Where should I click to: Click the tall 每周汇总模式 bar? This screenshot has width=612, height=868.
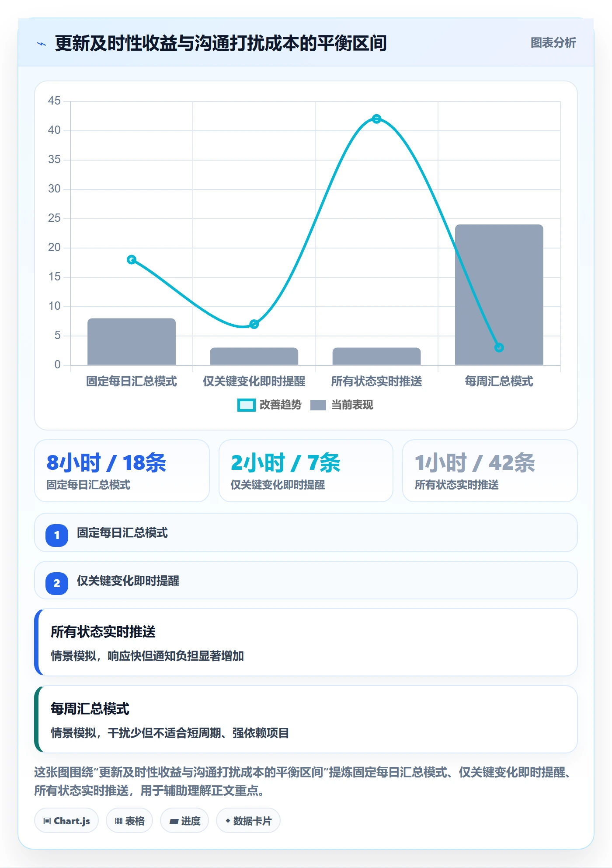[499, 295]
